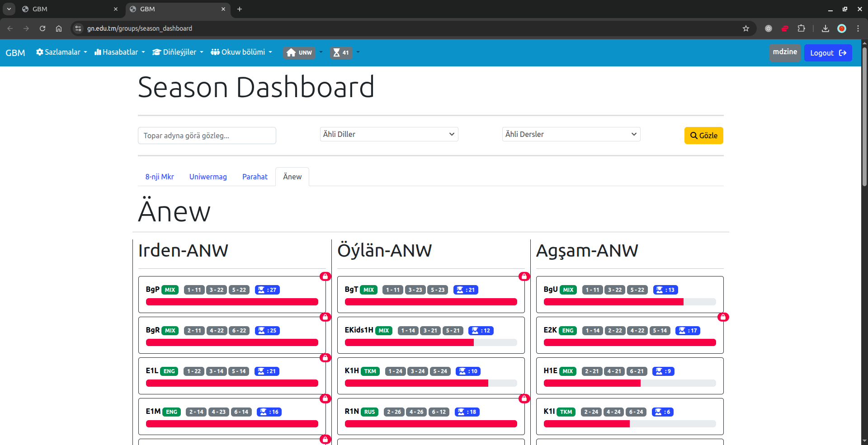The height and width of the screenshot is (445, 868).
Task: Click the student count badge on BgR card
Action: tap(267, 331)
